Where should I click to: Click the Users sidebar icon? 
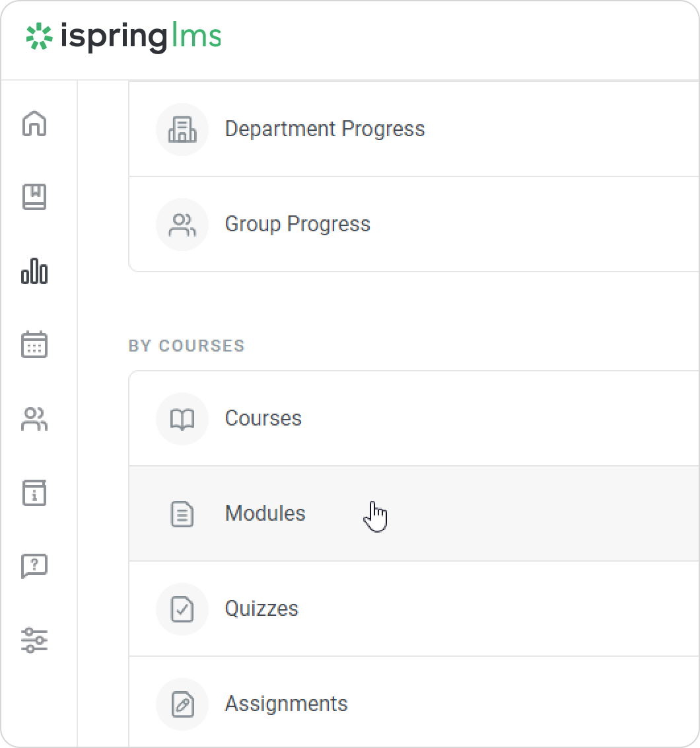pyautogui.click(x=34, y=419)
